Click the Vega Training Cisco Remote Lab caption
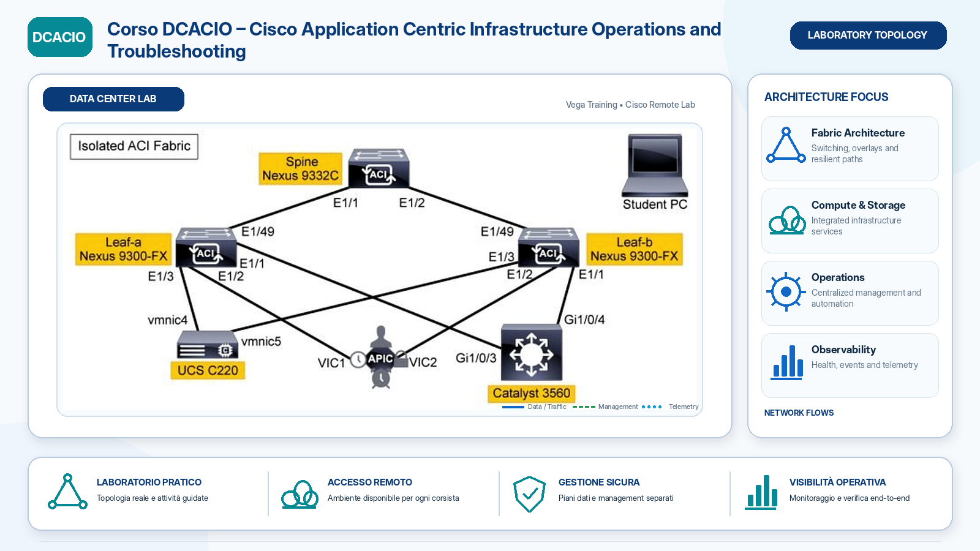 [630, 105]
